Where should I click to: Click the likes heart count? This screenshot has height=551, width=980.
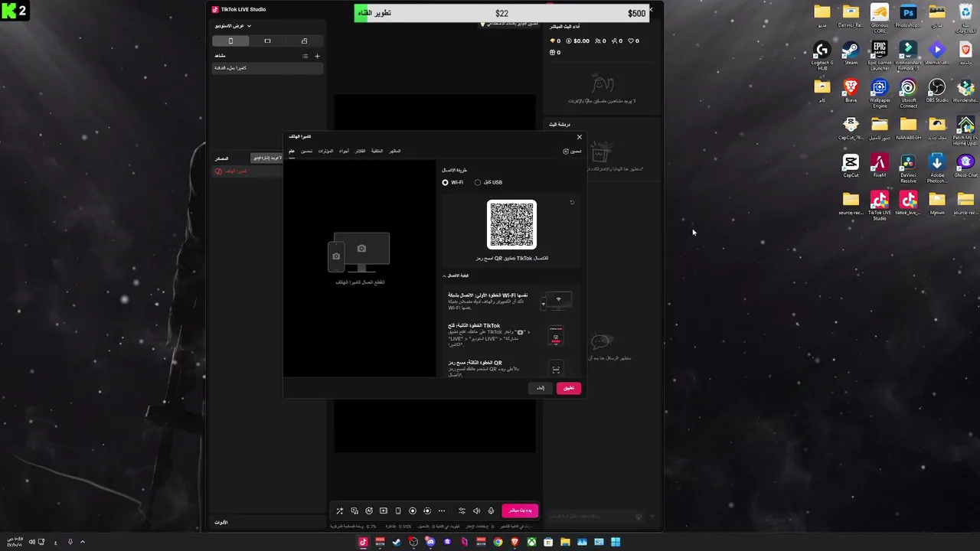coord(633,41)
